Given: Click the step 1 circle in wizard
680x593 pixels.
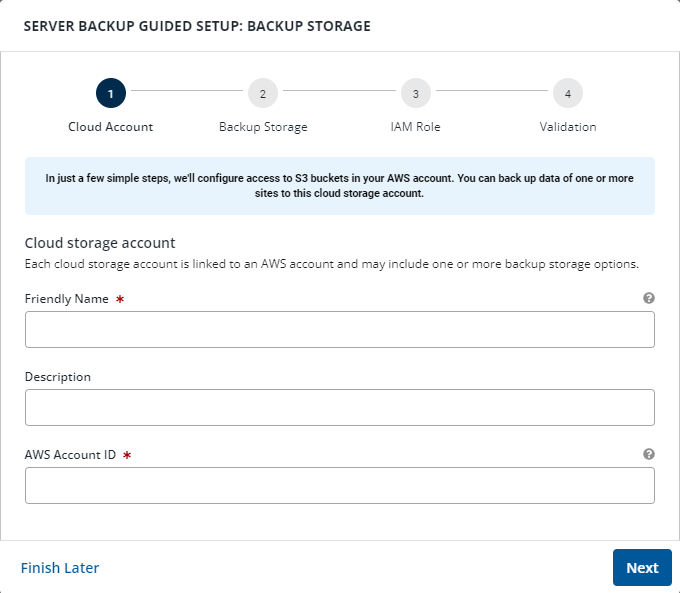Looking at the screenshot, I should click(110, 93).
